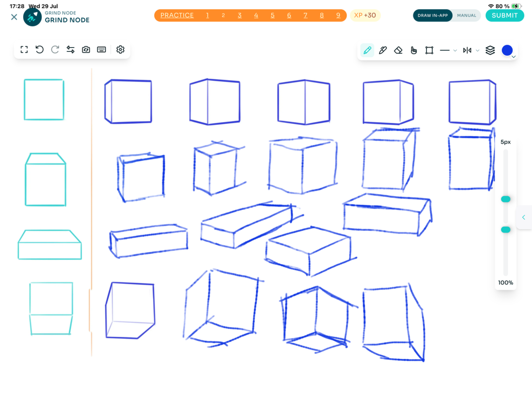Toggle the on-screen keyboard icon
Screen dimensions: 532x399
click(x=101, y=49)
